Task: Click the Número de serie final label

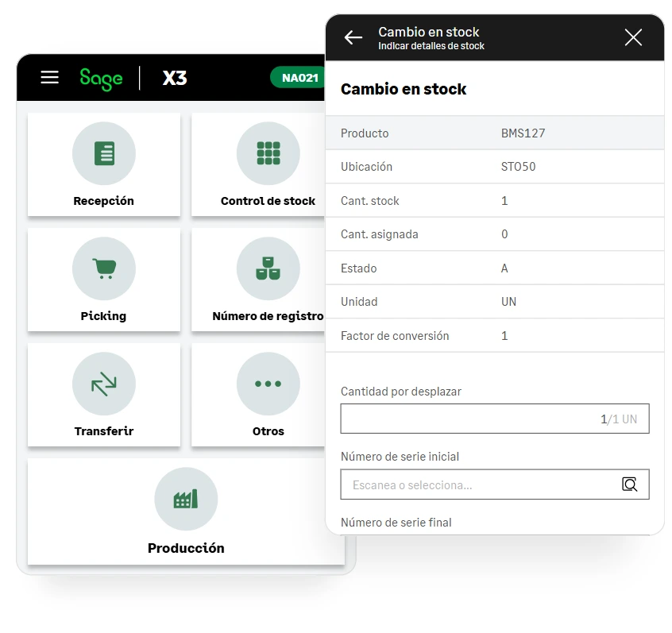Action: (x=396, y=523)
